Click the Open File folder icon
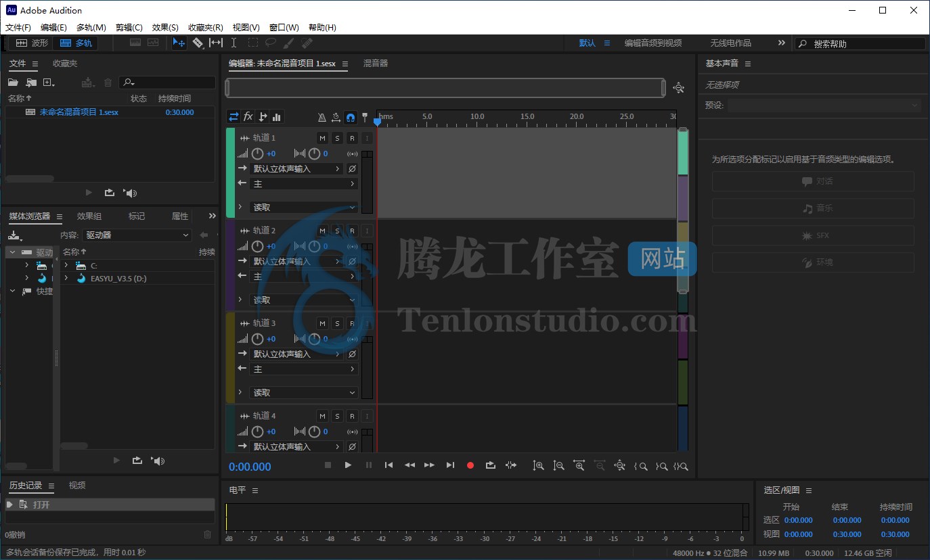 pyautogui.click(x=13, y=83)
